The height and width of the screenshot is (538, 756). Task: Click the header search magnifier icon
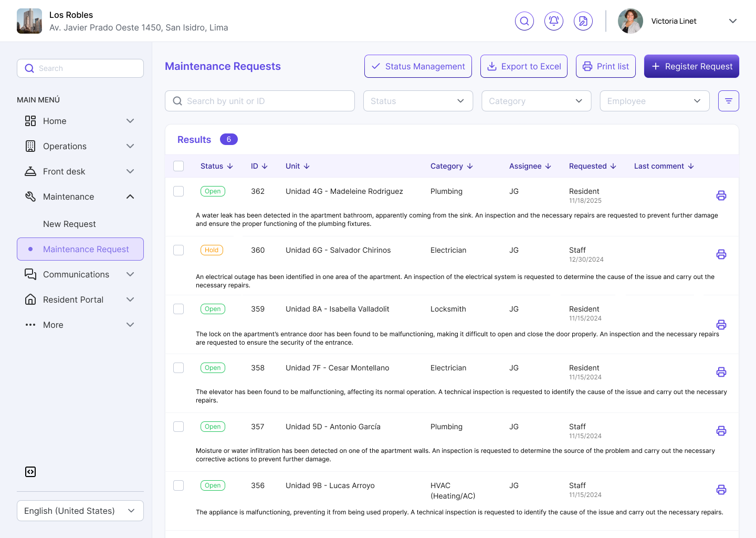(524, 21)
